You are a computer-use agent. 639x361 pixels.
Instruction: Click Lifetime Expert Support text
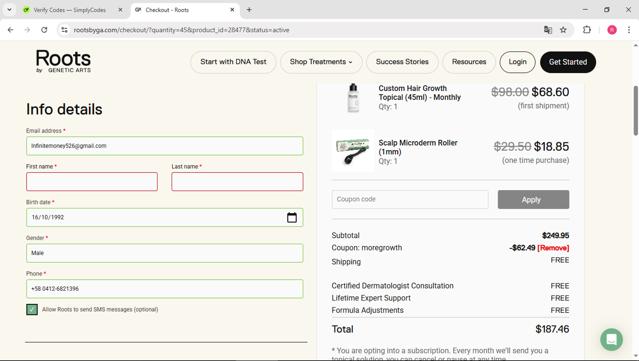(371, 298)
